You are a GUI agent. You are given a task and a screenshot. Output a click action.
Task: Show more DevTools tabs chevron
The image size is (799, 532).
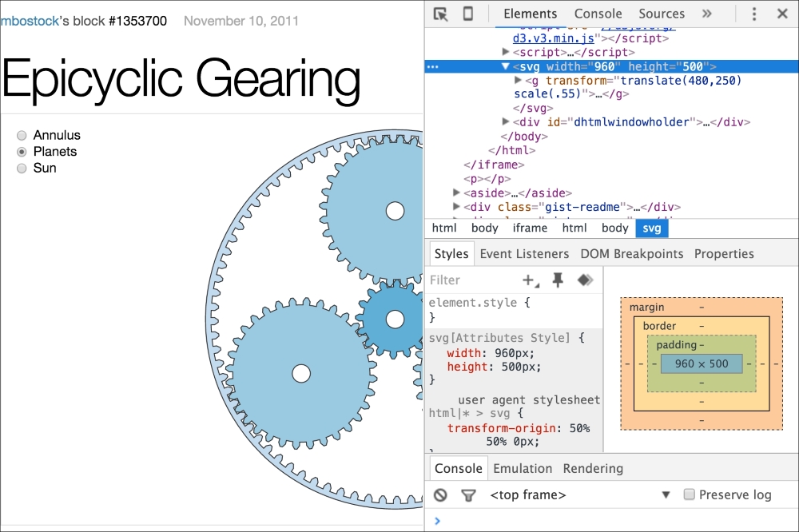point(706,14)
